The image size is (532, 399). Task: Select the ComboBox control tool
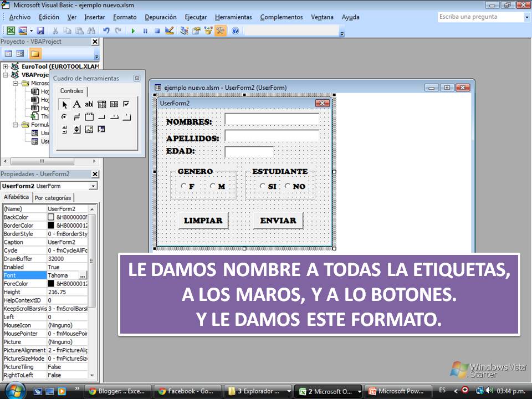pyautogui.click(x=102, y=104)
